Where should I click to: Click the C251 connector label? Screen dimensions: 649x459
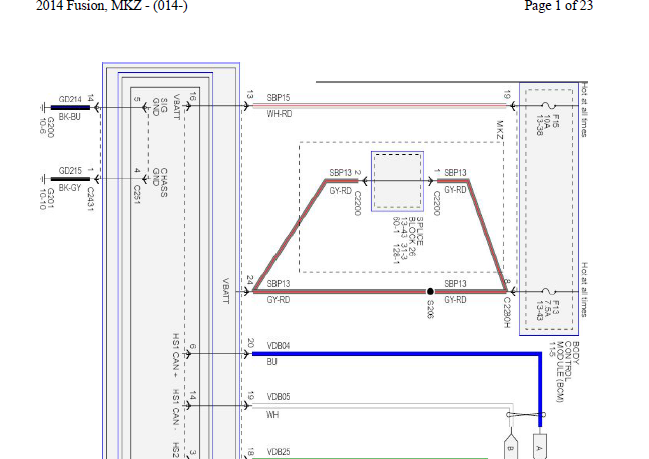pyautogui.click(x=137, y=195)
